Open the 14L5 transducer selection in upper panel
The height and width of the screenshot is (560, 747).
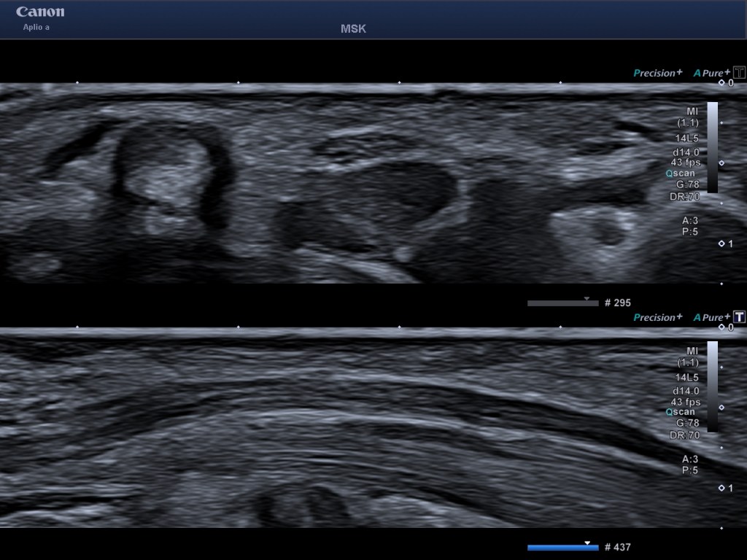(x=687, y=137)
